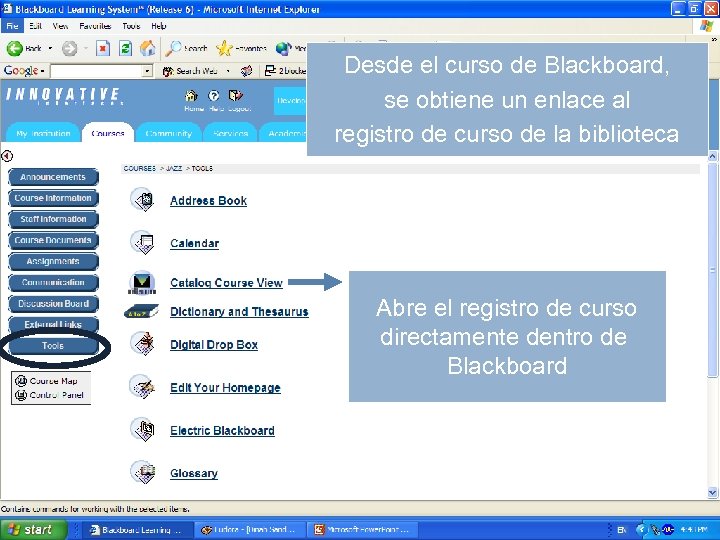Click the Catalog Course View icon

coord(142,282)
